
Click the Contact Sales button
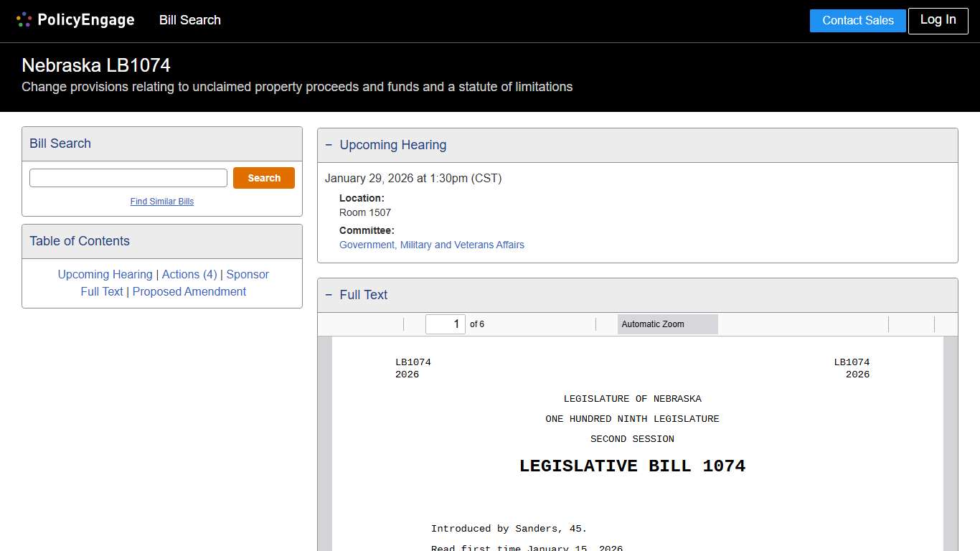click(857, 21)
